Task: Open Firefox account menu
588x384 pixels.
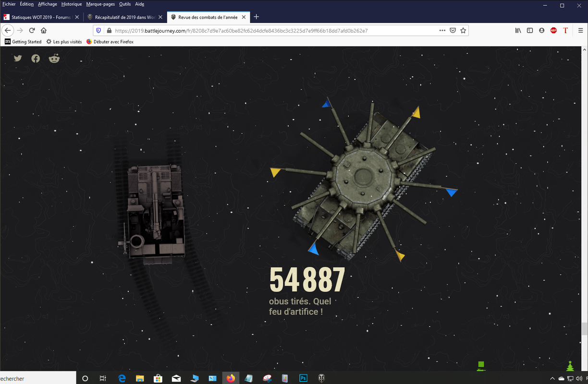Action: pyautogui.click(x=542, y=30)
